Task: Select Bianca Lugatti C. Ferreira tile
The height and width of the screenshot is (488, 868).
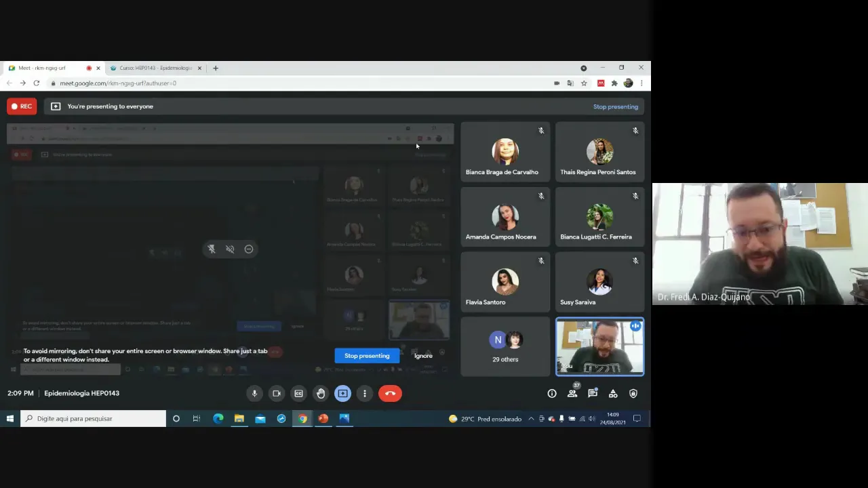Action: click(599, 216)
